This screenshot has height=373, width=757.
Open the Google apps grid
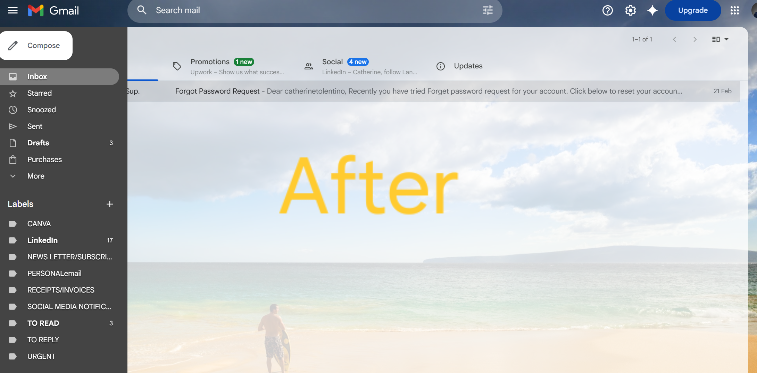(734, 10)
